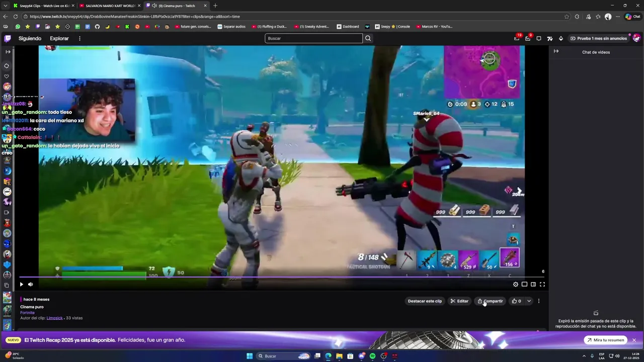Open Sneaky Advent bookmark
This screenshot has width=644, height=362.
click(311, 27)
